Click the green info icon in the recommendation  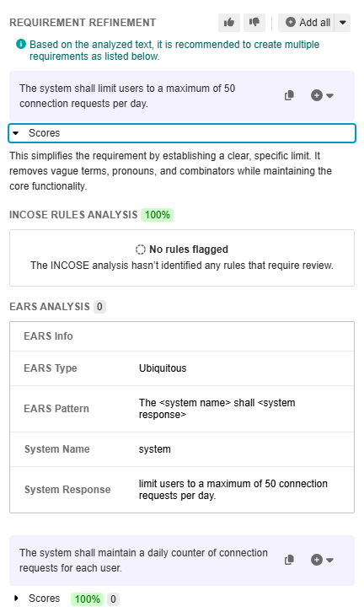[21, 45]
